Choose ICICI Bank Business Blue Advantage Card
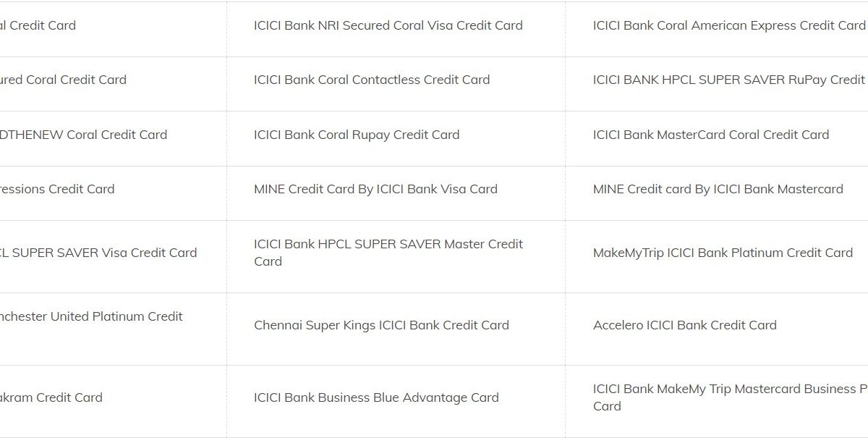The image size is (868, 438). click(x=376, y=397)
